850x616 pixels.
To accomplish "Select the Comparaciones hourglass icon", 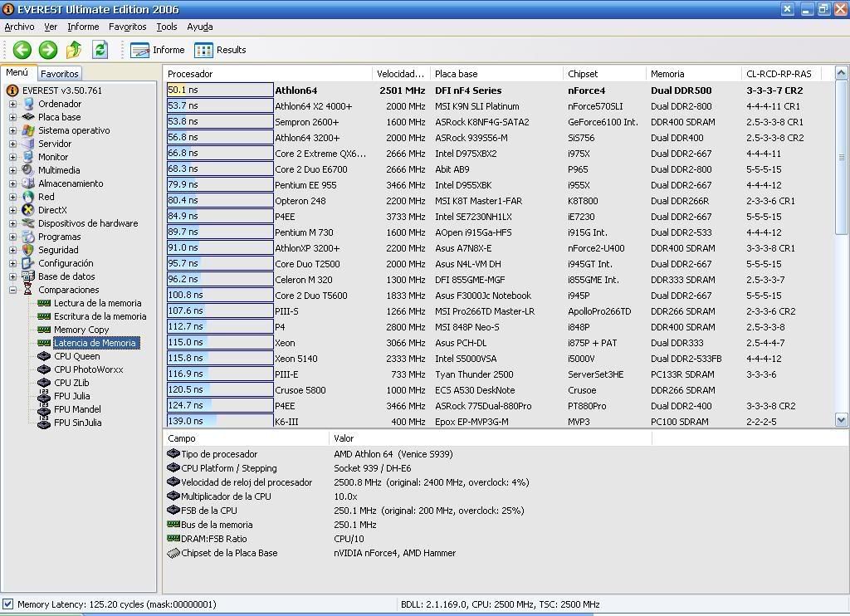I will click(28, 290).
